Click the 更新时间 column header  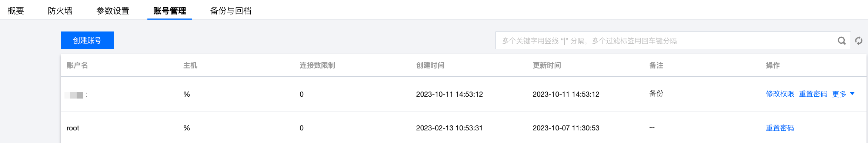[547, 65]
